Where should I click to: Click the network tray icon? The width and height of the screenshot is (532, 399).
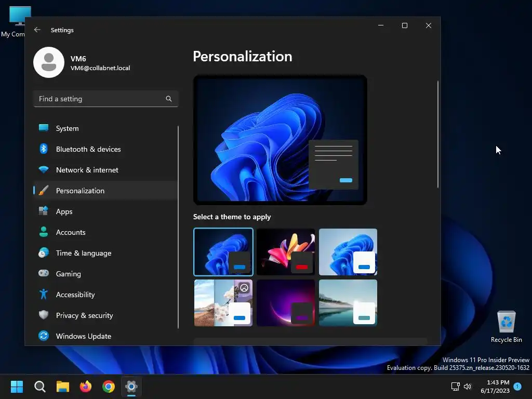click(455, 387)
